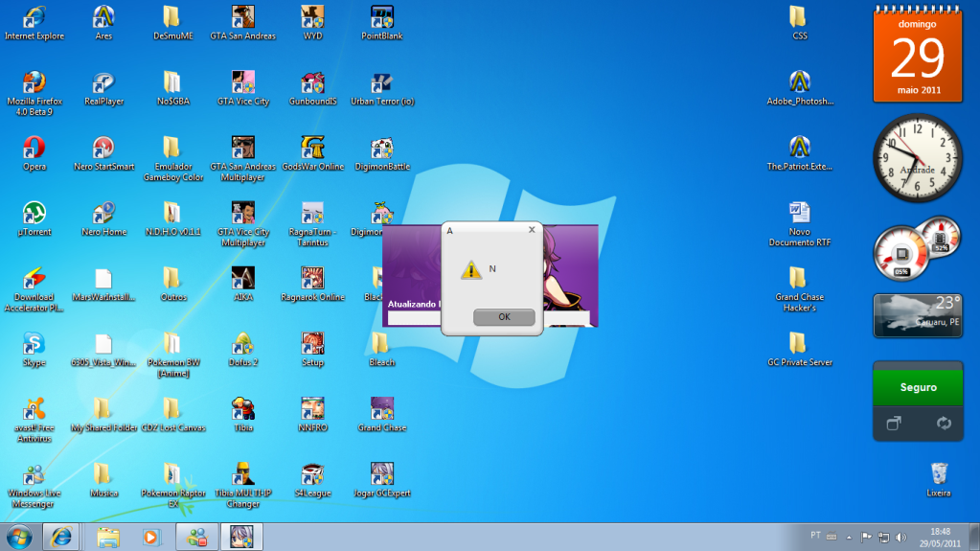Click the PT language indicator
The image size is (980, 551).
(815, 536)
